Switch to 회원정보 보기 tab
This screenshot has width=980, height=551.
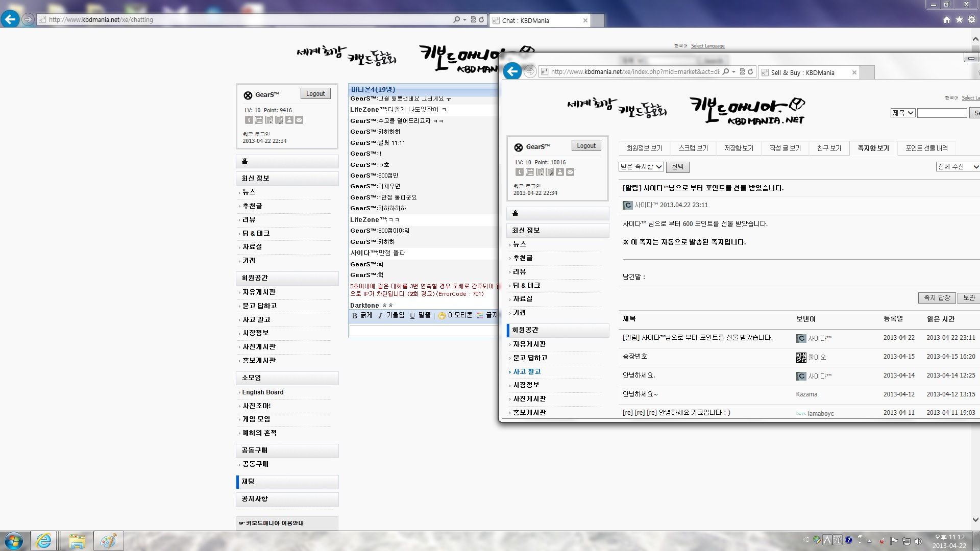644,148
